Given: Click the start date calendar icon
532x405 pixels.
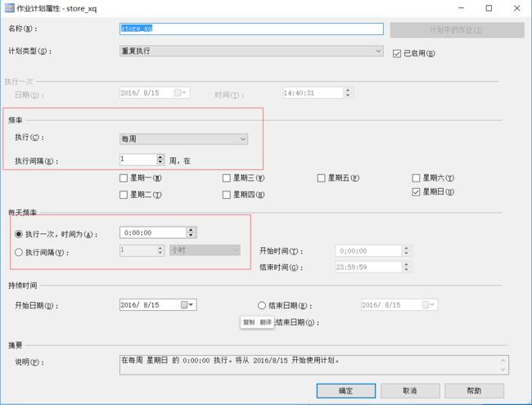Looking at the screenshot, I should tap(184, 304).
